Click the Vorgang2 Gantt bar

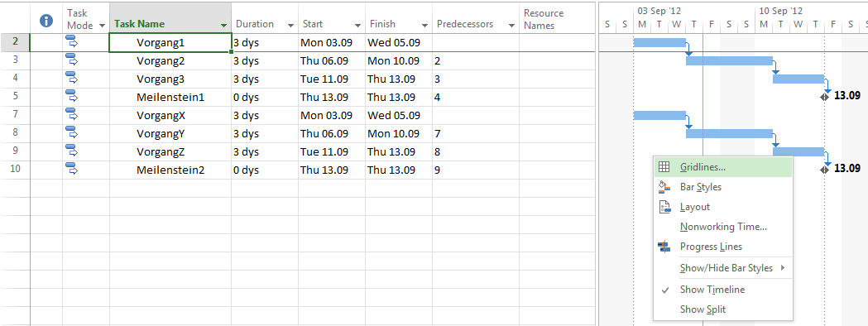(729, 61)
